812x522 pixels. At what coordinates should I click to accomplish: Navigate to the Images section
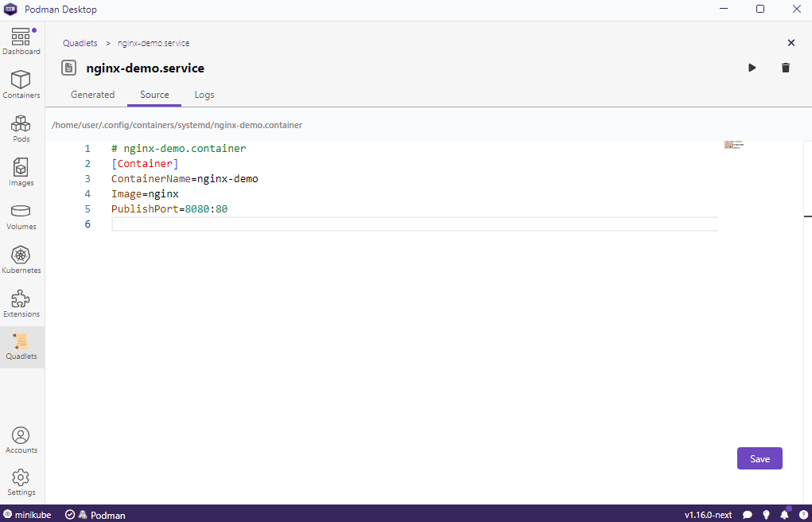[x=21, y=173]
